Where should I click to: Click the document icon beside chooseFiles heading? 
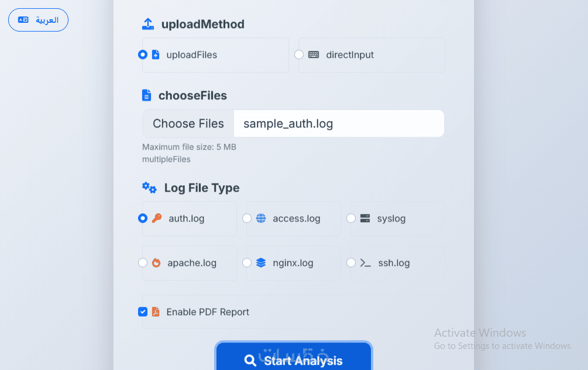tap(147, 95)
